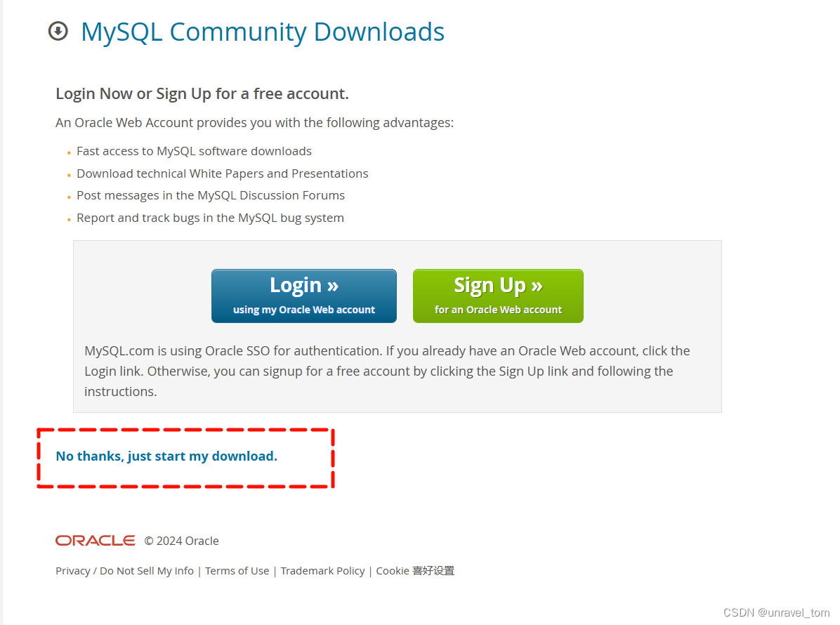Choose No thanks, just start my download
This screenshot has height=625, width=840.
click(x=166, y=456)
